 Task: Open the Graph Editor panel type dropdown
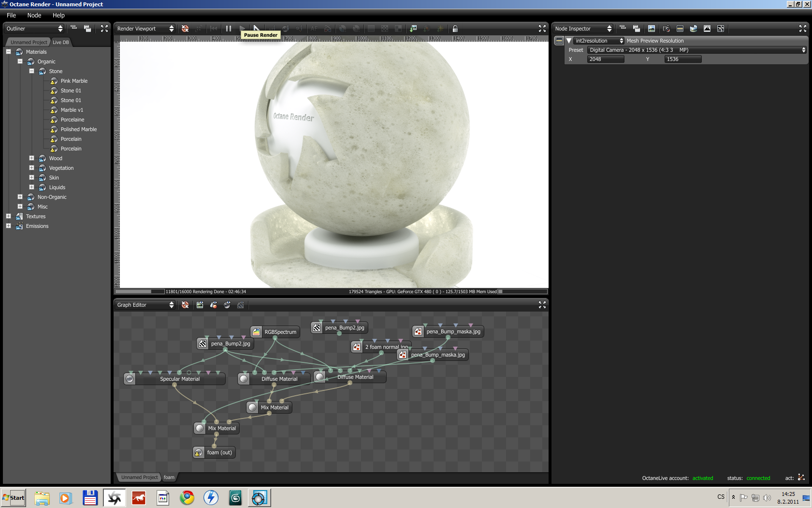coord(145,305)
